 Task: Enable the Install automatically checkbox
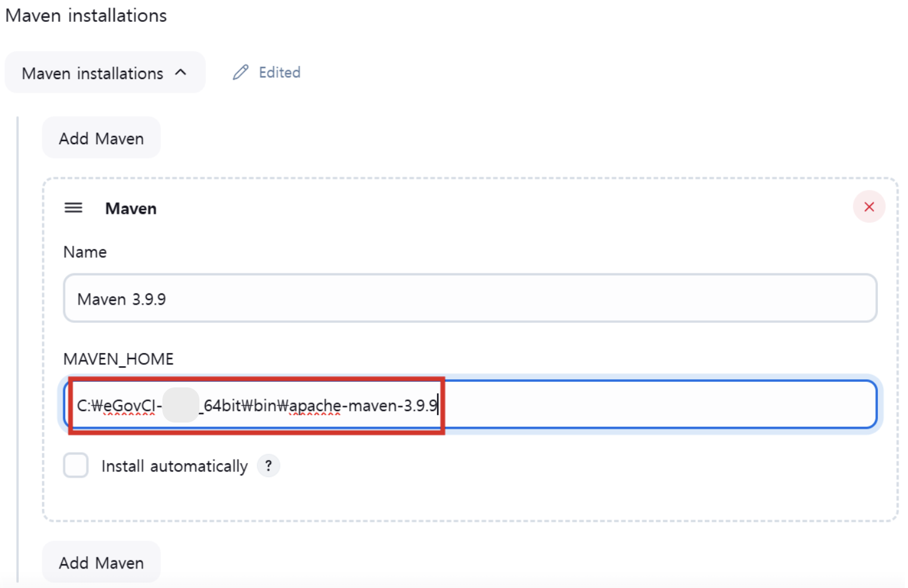click(x=76, y=466)
